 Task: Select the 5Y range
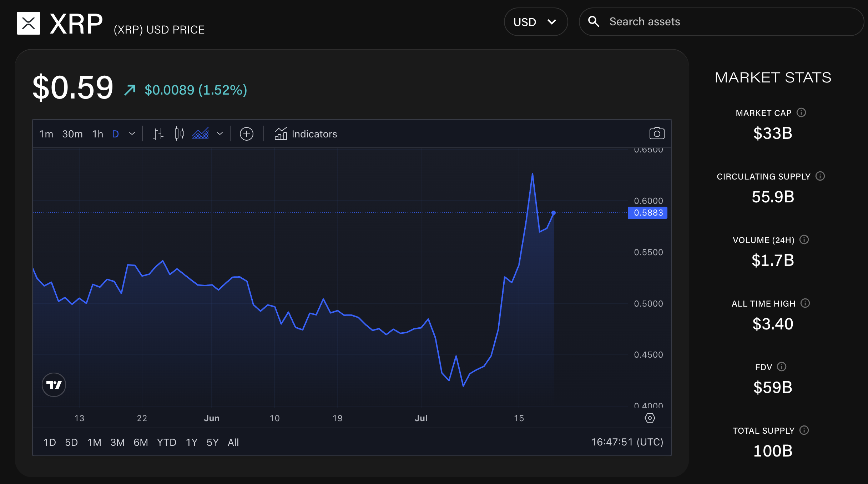tap(212, 443)
